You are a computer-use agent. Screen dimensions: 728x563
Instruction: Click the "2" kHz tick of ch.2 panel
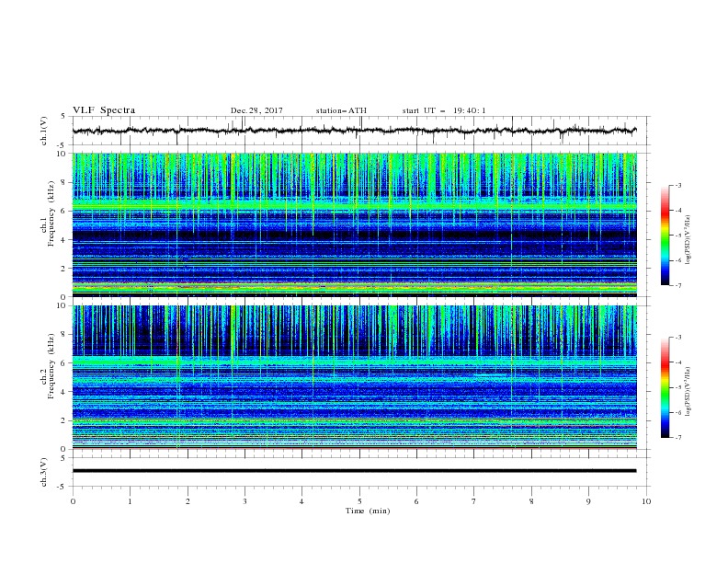(x=64, y=420)
